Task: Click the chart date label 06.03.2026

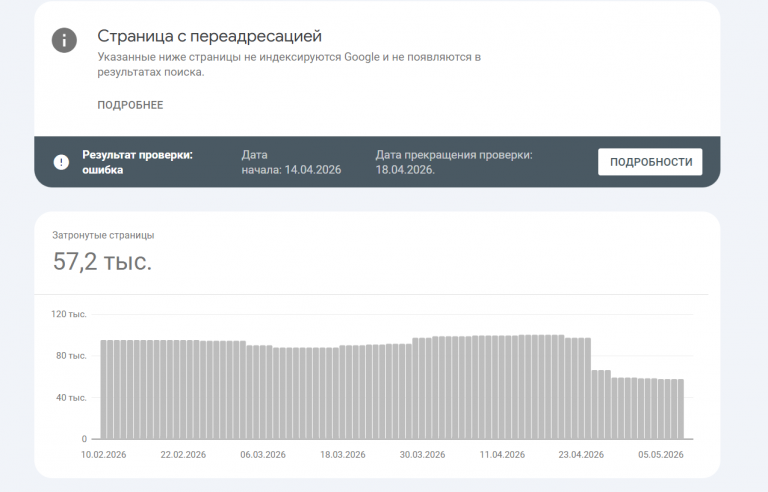Action: (263, 455)
